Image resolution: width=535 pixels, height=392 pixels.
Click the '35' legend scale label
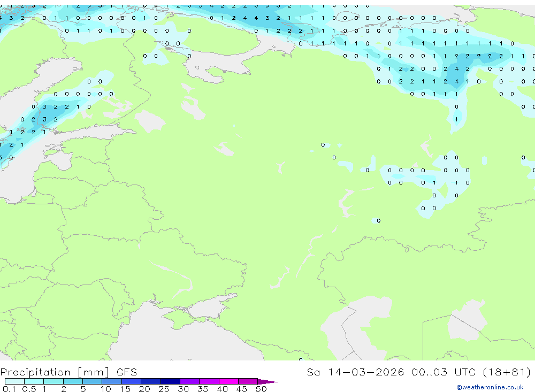(x=203, y=389)
